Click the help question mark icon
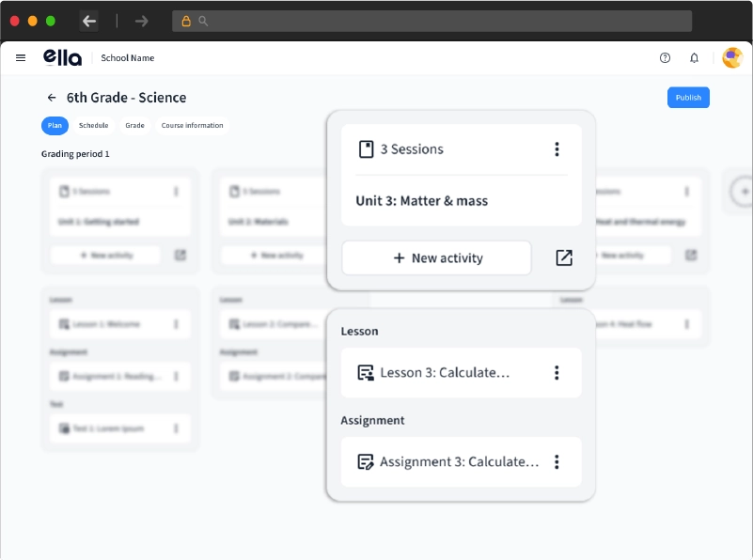Screen dimensions: 753x560 [665, 58]
